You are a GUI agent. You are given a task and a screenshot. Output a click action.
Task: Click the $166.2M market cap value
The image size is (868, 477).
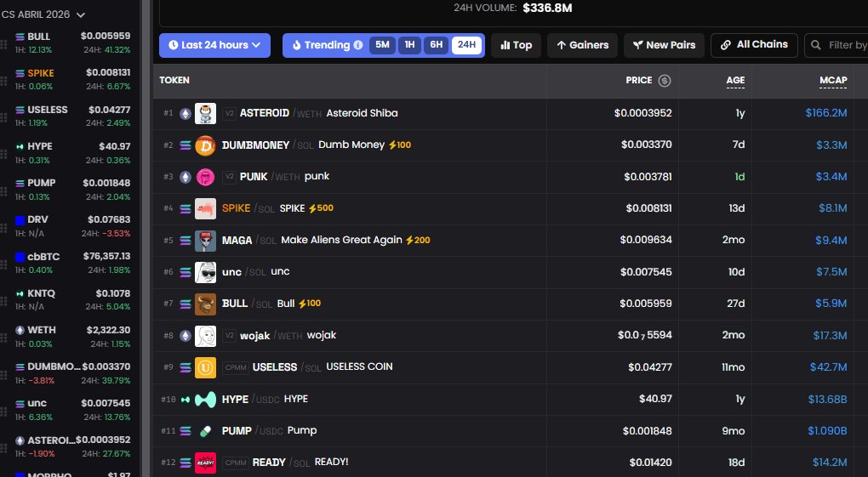[x=826, y=113]
